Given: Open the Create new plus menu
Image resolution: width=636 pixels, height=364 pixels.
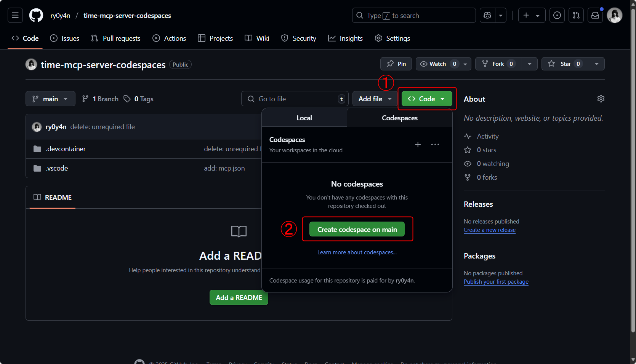Looking at the screenshot, I should [532, 15].
